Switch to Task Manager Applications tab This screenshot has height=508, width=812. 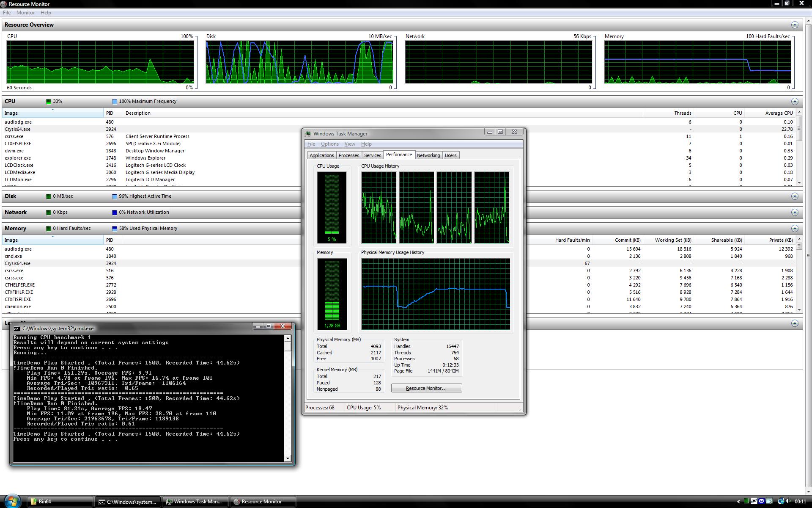(322, 155)
